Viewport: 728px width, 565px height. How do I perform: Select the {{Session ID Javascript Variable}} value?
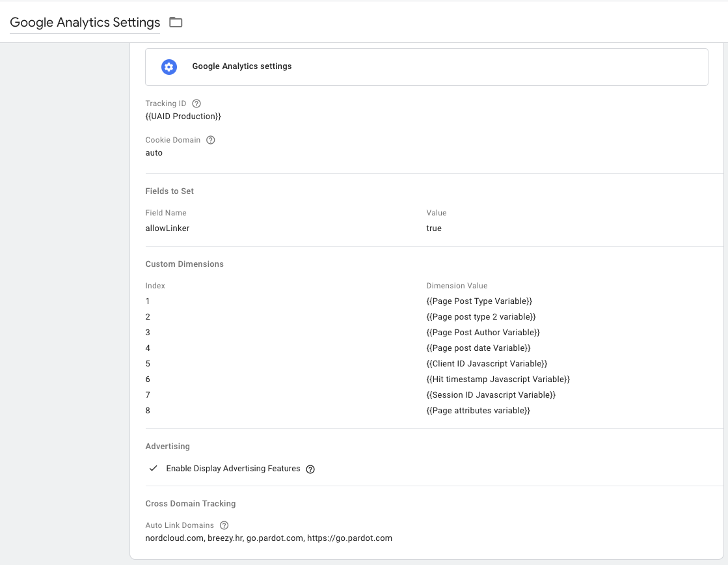[491, 395]
